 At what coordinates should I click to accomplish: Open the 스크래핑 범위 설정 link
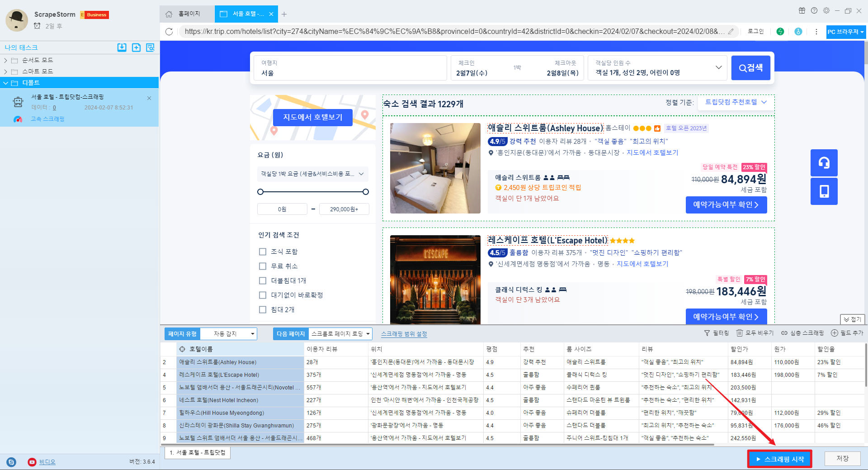[404, 334]
